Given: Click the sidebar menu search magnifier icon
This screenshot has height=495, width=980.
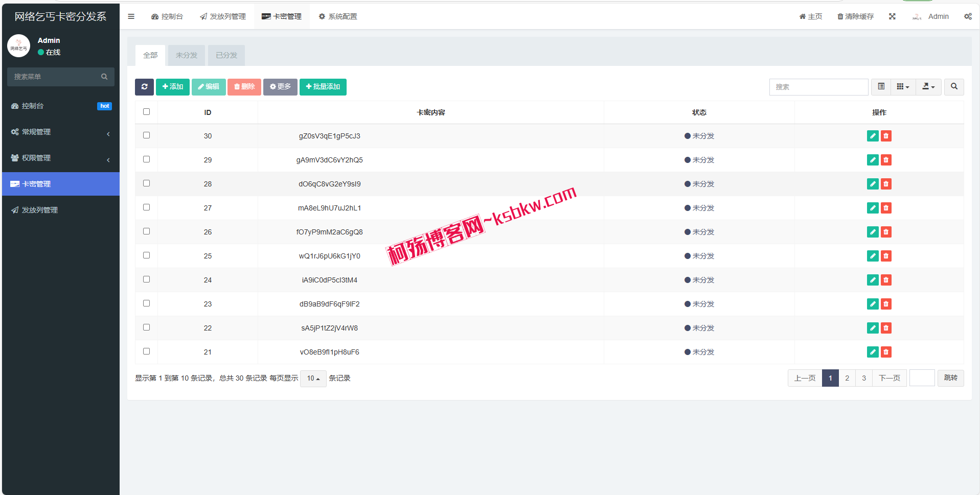Looking at the screenshot, I should coord(104,77).
